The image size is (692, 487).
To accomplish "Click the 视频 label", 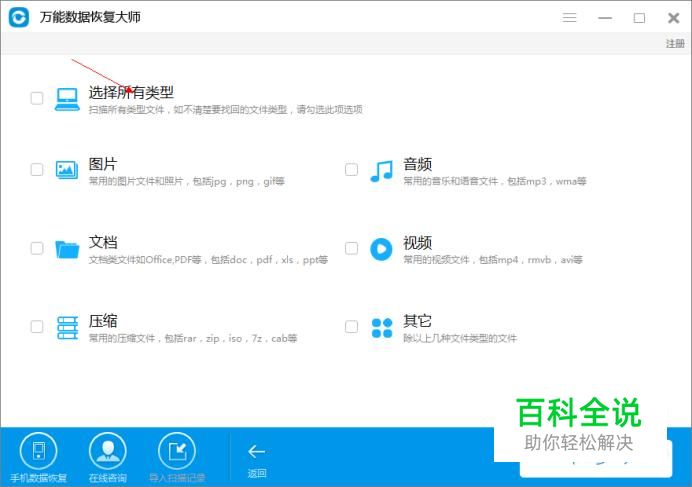I will click(x=417, y=242).
